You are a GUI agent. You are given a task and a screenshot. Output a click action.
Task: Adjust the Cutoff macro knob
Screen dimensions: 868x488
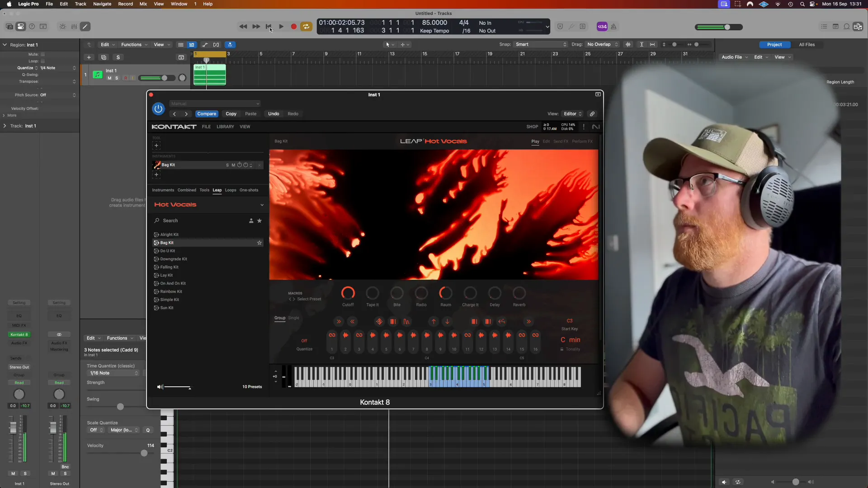[348, 293]
